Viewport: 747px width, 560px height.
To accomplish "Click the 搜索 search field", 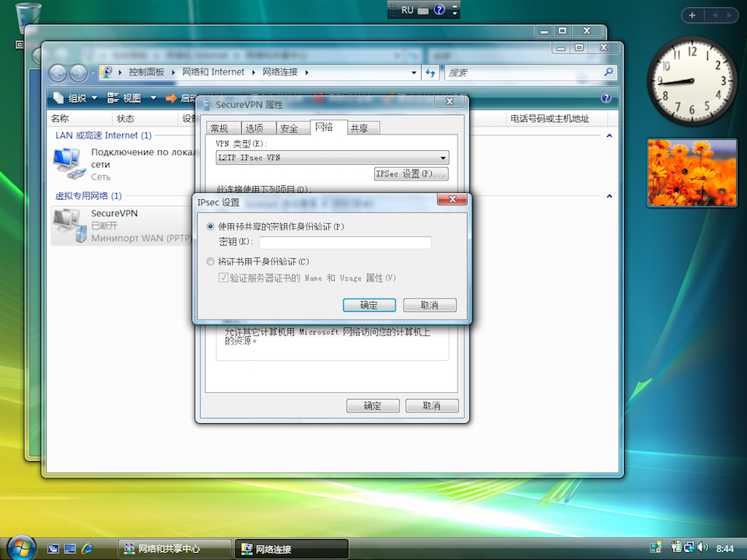I will point(524,72).
